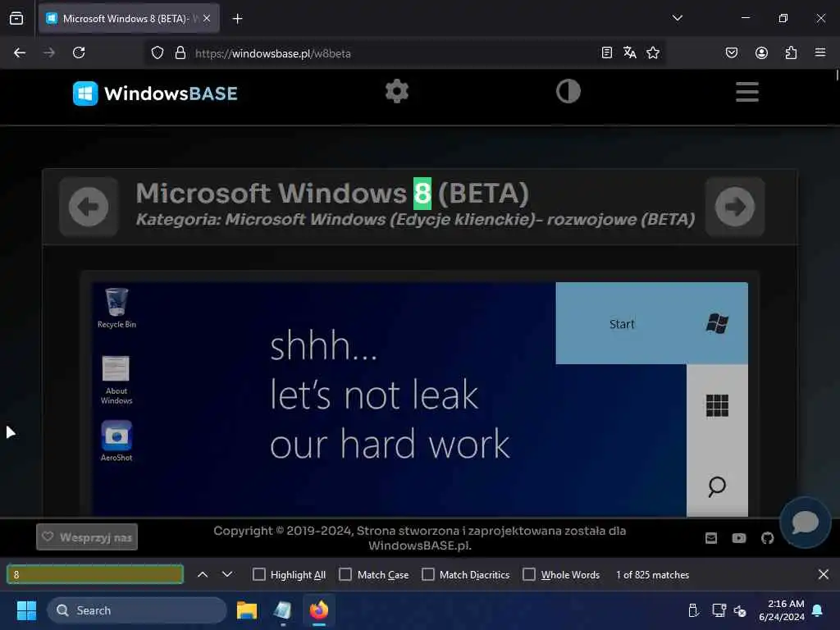Enable the Highlight All checkbox
This screenshot has height=630, width=840.
258,574
